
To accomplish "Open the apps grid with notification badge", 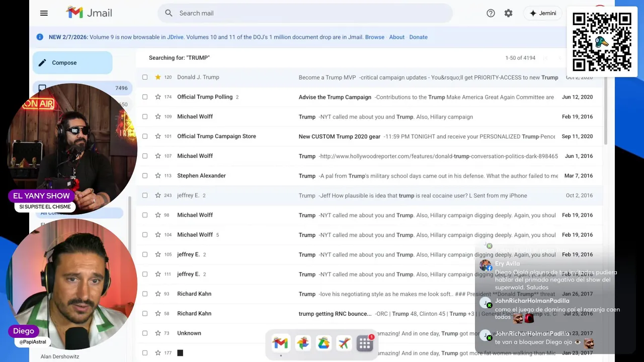I will coord(365,343).
